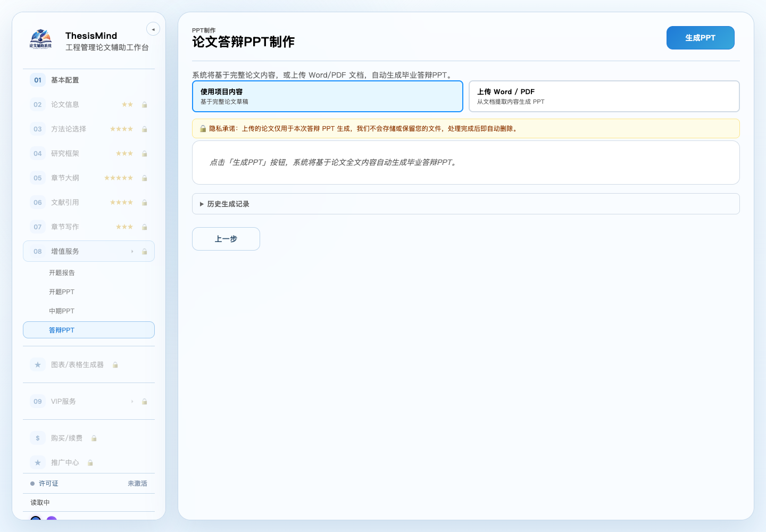Click the lock icon on VIP服务 row
This screenshot has width=766, height=532.
(x=145, y=402)
